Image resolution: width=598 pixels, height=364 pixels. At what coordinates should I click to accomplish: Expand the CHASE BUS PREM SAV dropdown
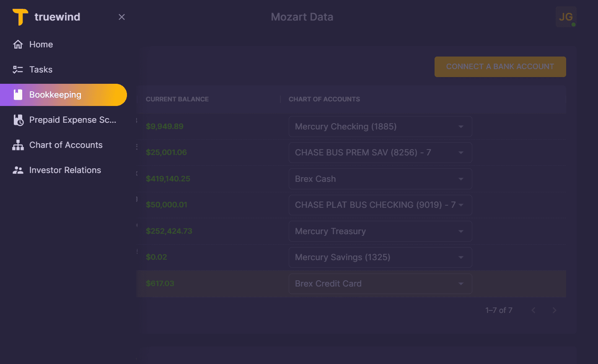[461, 152]
